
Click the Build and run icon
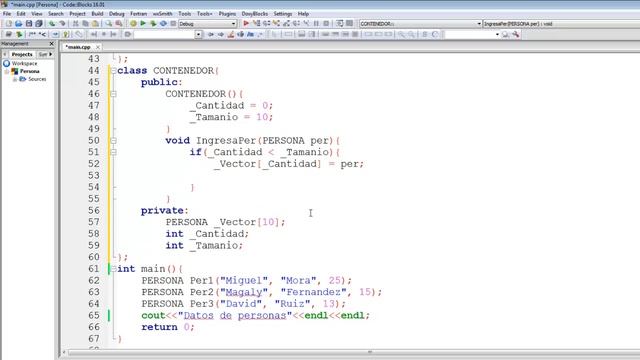click(x=153, y=24)
